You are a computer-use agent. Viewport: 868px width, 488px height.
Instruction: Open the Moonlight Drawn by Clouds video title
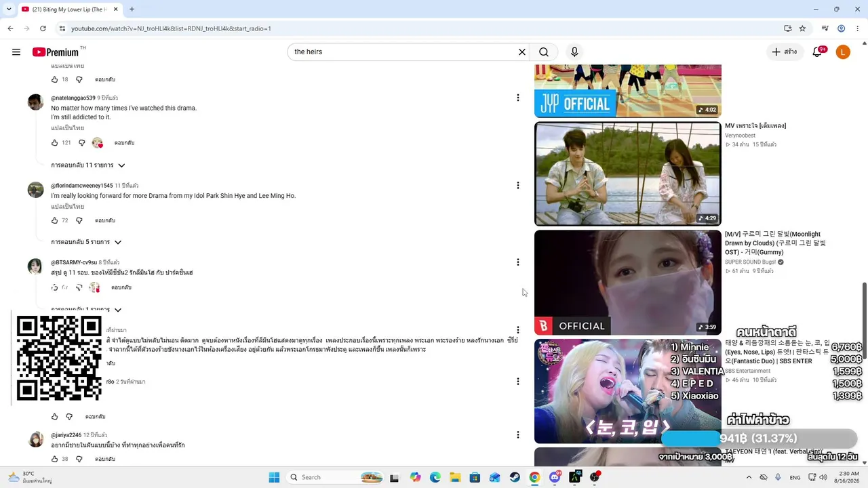coord(775,243)
